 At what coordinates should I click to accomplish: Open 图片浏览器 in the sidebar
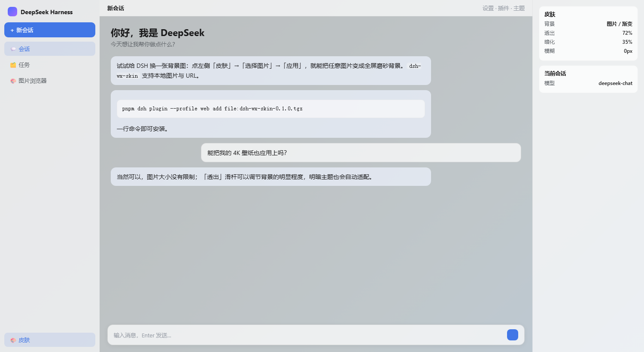coord(50,81)
